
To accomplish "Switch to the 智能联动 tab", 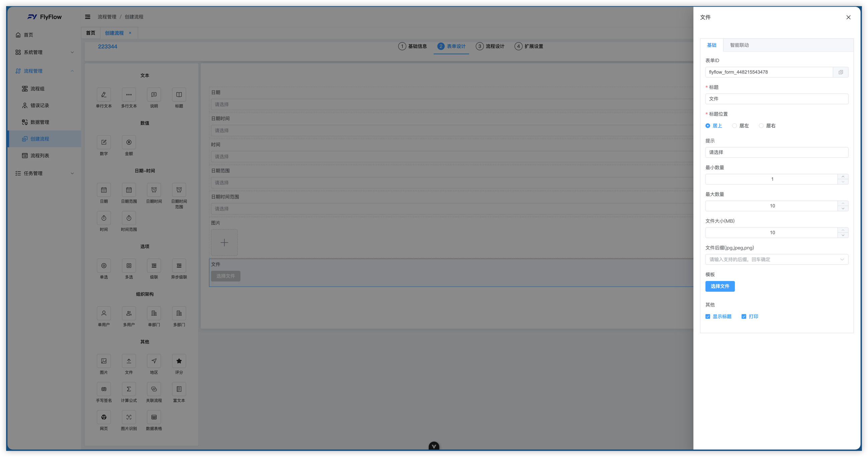I will pyautogui.click(x=739, y=45).
